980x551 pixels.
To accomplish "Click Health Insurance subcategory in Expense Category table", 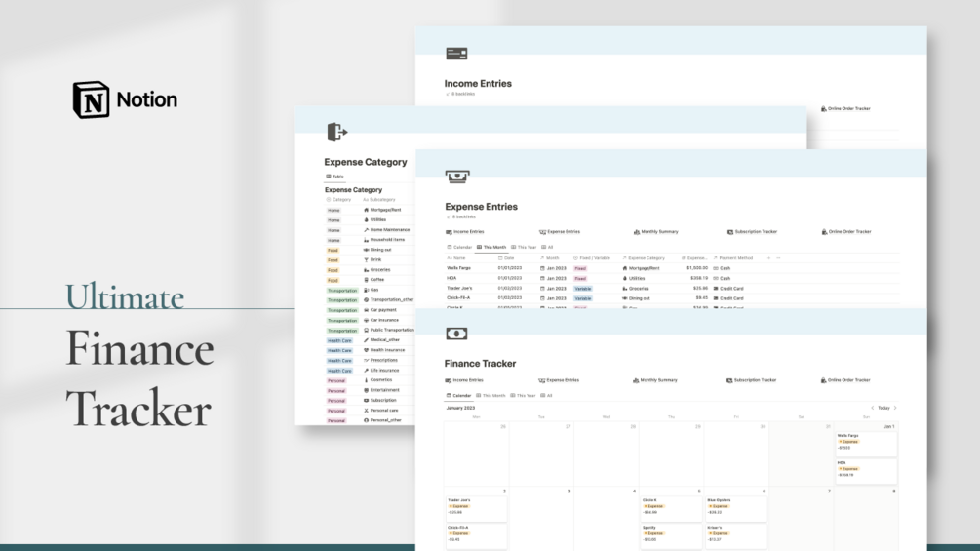I will pyautogui.click(x=384, y=350).
